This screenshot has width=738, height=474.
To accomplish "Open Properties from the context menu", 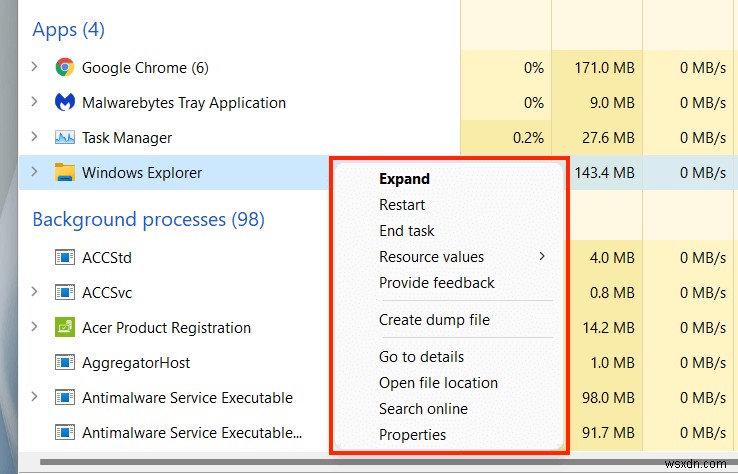I will (x=412, y=434).
